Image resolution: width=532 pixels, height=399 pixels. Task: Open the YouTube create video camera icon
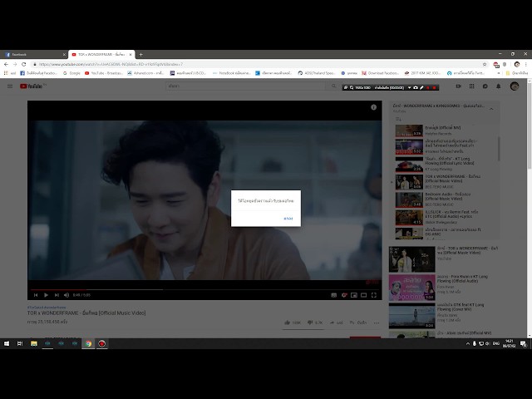[458, 86]
